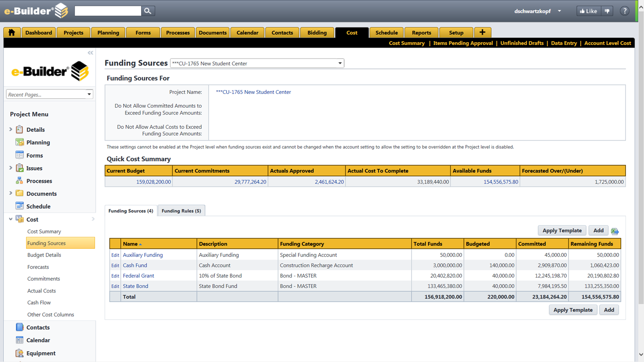Expand the Details tree node
The height and width of the screenshot is (362, 644).
pos(11,129)
